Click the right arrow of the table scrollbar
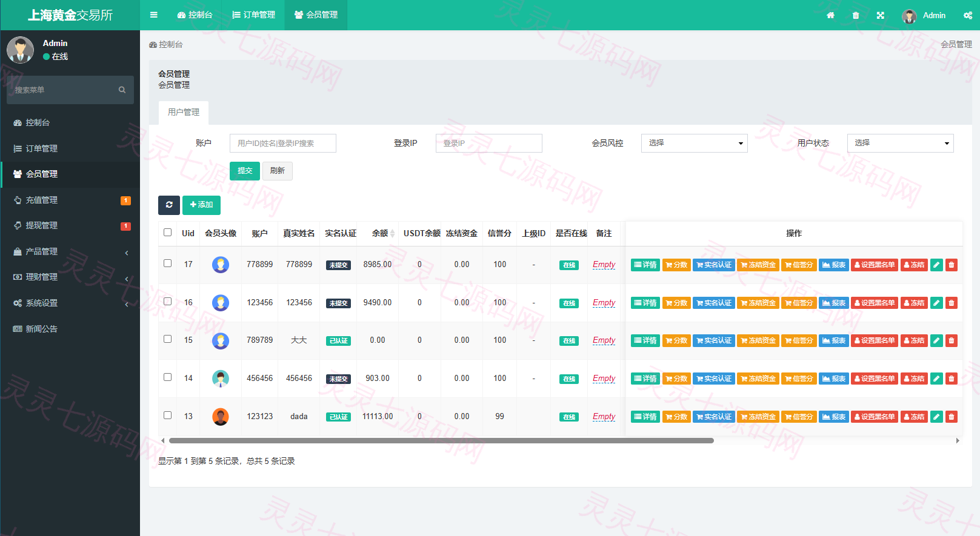This screenshot has width=980, height=536. (x=958, y=441)
